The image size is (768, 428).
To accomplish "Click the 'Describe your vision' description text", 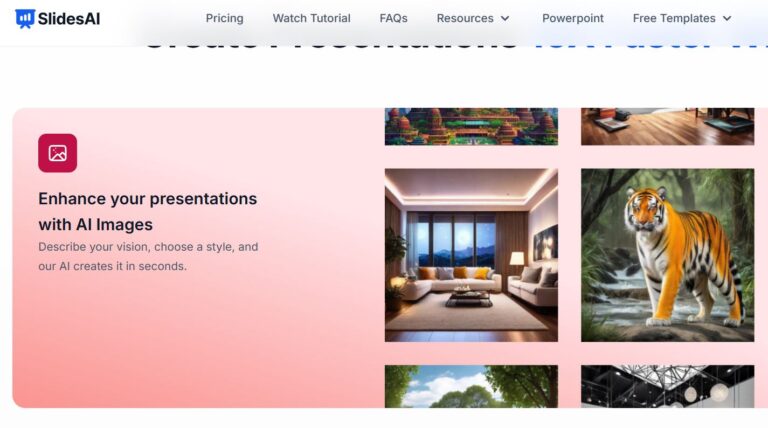I will tap(148, 257).
